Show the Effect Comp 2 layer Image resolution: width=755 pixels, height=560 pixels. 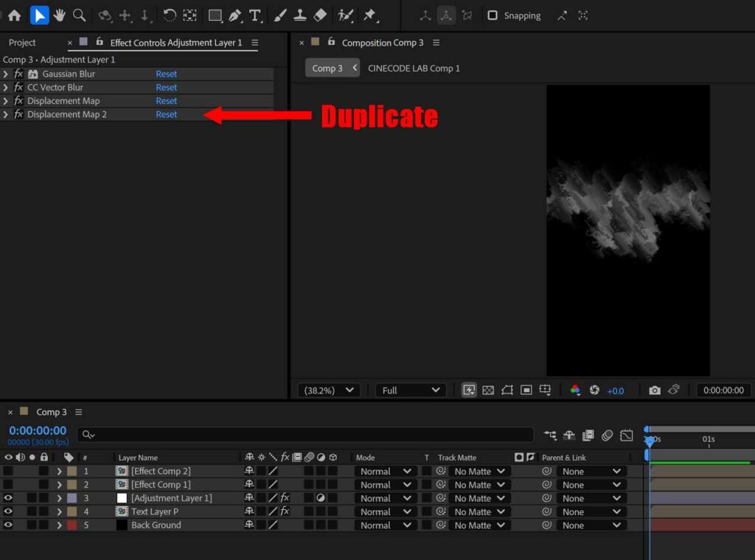pos(8,471)
